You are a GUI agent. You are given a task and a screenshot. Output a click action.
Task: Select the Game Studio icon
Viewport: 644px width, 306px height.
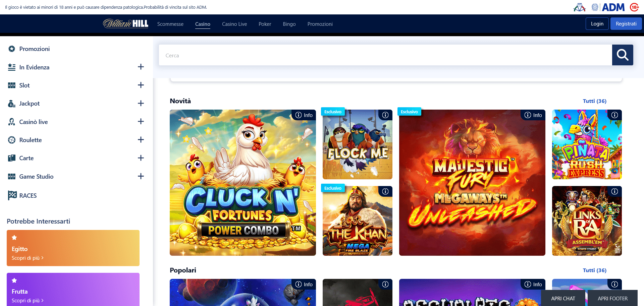pyautogui.click(x=12, y=176)
